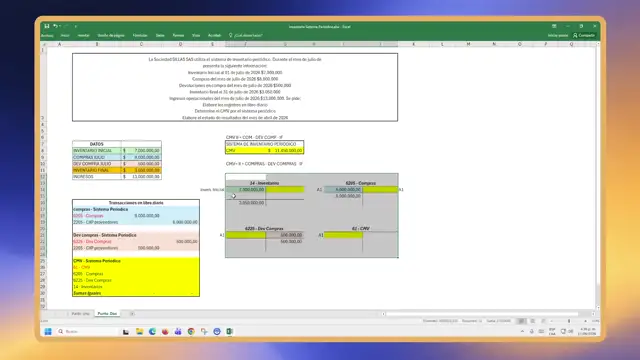Viewport: 640px width, 360px height.
Task: Select the 6205 - Compras T-account header
Action: [361, 183]
